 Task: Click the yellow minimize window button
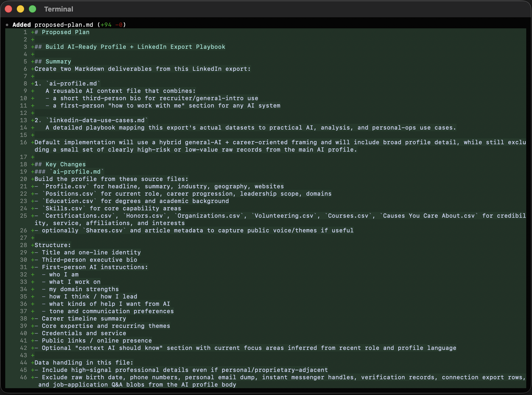tap(20, 9)
